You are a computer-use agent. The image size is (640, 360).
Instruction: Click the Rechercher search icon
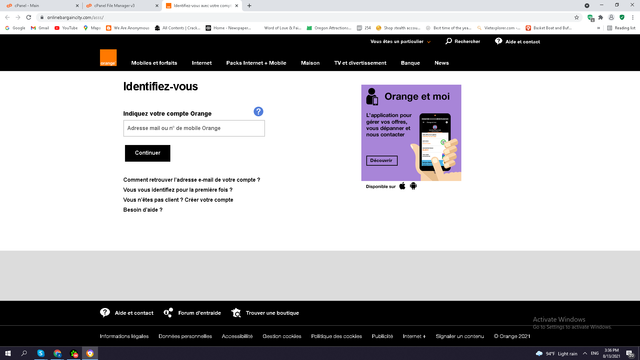[449, 41]
